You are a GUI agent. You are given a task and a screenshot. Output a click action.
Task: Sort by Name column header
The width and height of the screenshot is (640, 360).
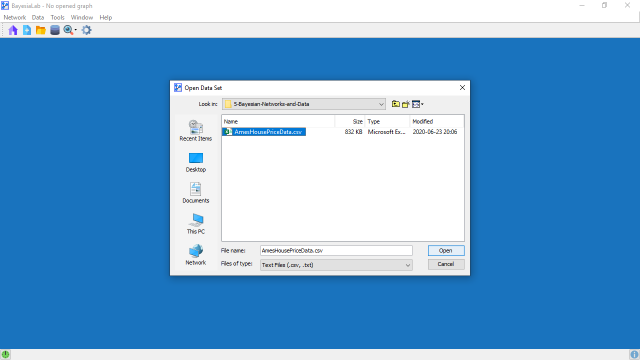click(278, 121)
